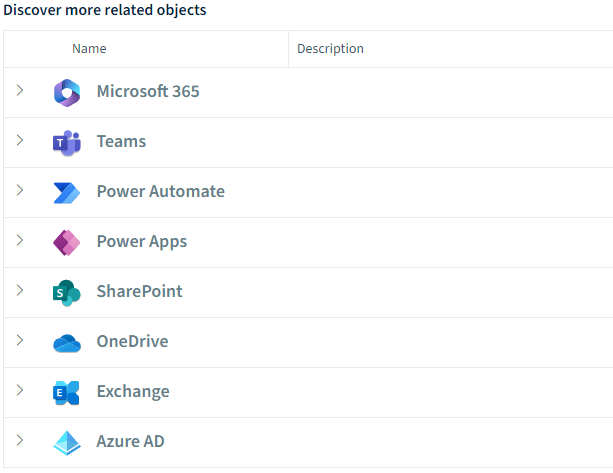Select the 'SharePoint' name text
The width and height of the screenshot is (613, 473).
tap(140, 291)
